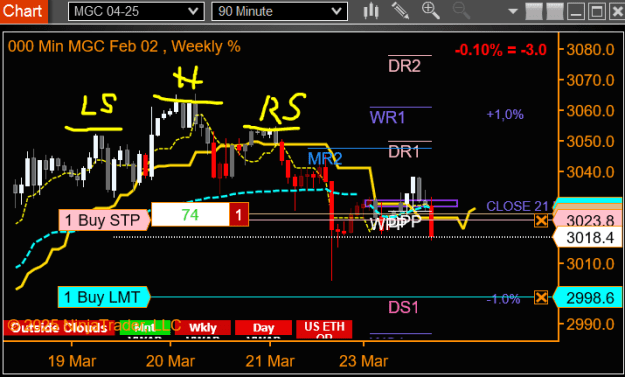Open the 90 Minute interval dropdown
This screenshot has width=625, height=377.
pos(279,11)
